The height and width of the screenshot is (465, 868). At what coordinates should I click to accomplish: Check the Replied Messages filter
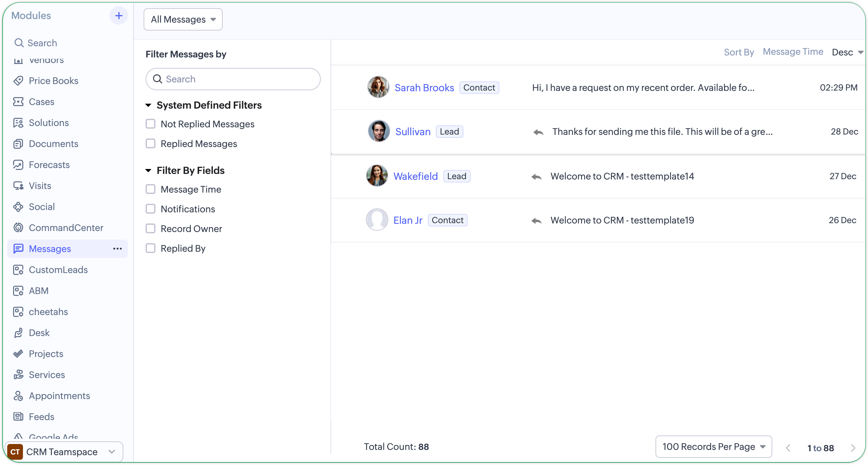pos(150,144)
